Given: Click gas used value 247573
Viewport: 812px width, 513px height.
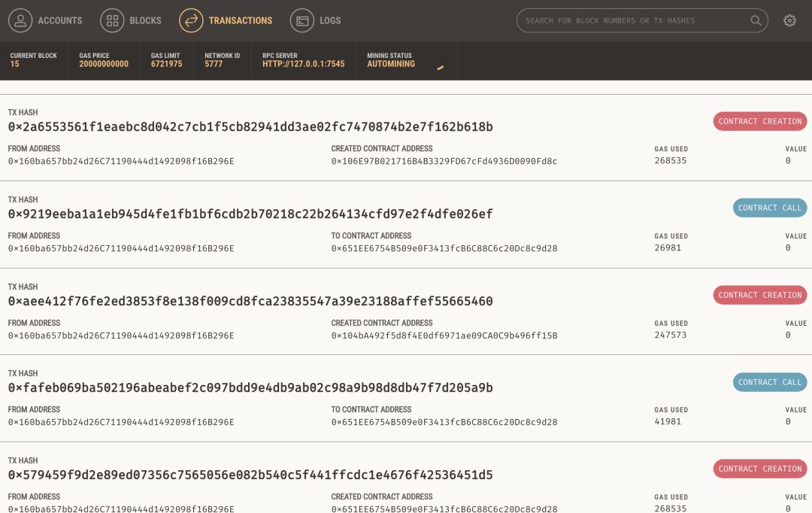Looking at the screenshot, I should 670,335.
